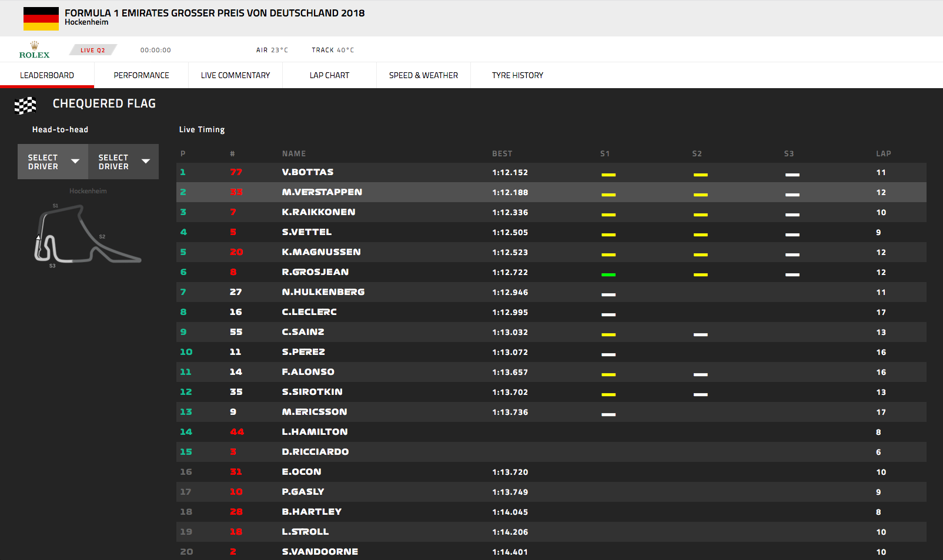Viewport: 943px width, 560px height.
Task: Click V.Bottas driver name
Action: (307, 172)
